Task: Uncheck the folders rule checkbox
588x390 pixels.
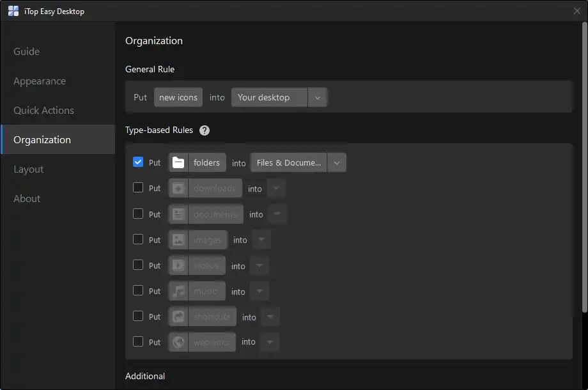Action: [138, 162]
